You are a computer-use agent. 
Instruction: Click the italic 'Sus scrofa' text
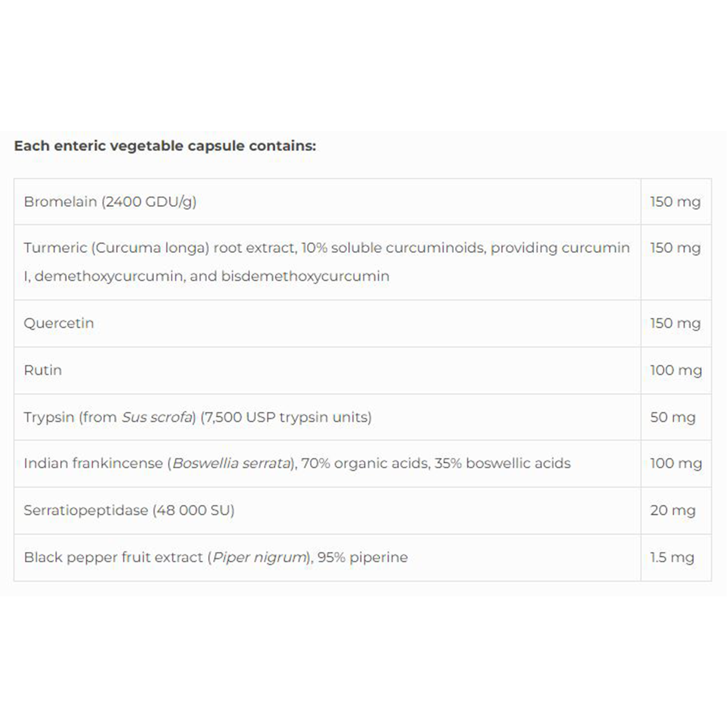(x=157, y=417)
